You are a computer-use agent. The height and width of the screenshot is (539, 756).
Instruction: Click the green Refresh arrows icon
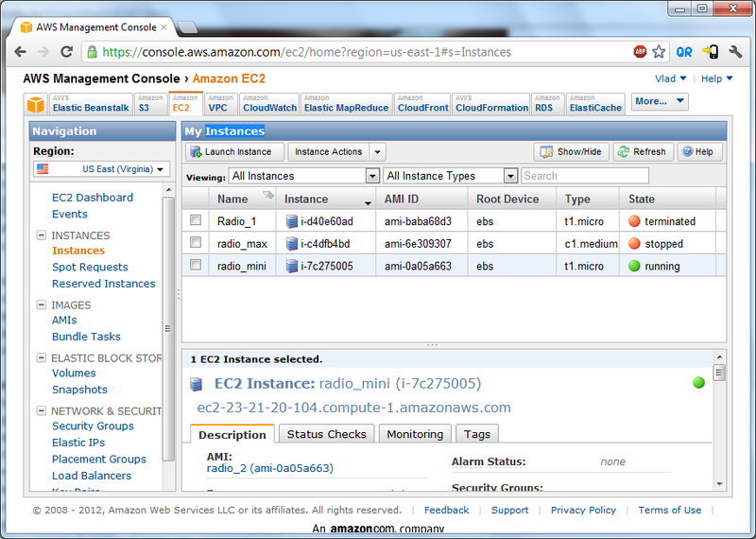tap(624, 151)
